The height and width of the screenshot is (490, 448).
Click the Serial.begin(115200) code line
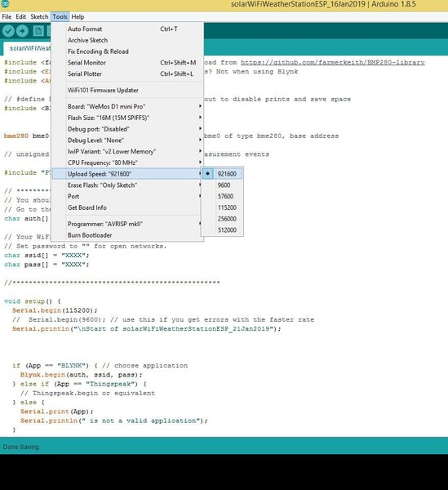point(55,310)
